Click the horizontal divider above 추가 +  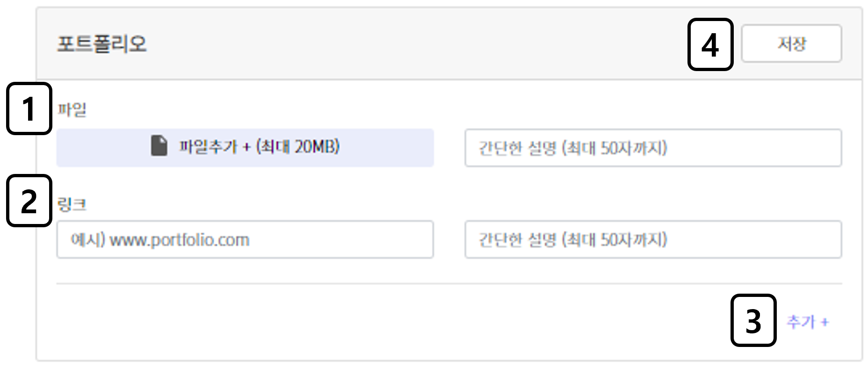coord(449,283)
